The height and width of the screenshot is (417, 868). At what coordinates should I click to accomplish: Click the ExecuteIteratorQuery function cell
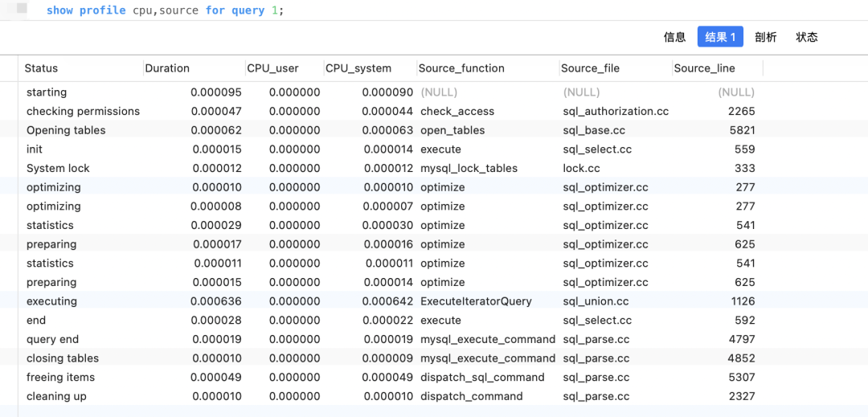(x=476, y=301)
